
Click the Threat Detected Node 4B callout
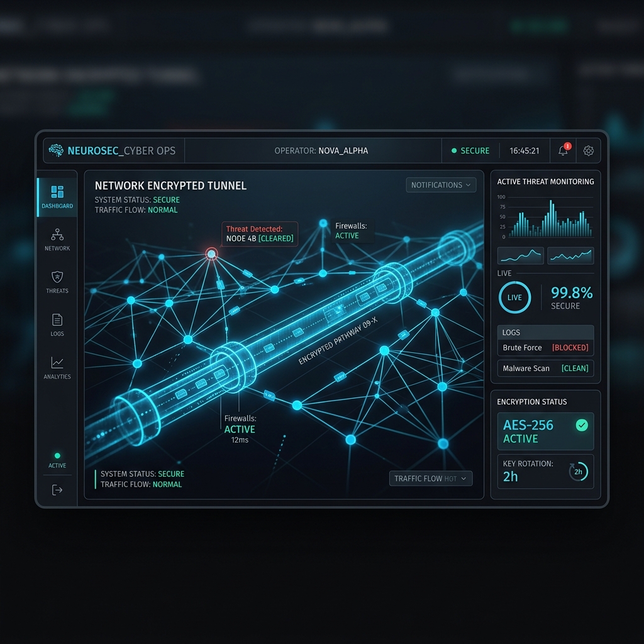[260, 234]
